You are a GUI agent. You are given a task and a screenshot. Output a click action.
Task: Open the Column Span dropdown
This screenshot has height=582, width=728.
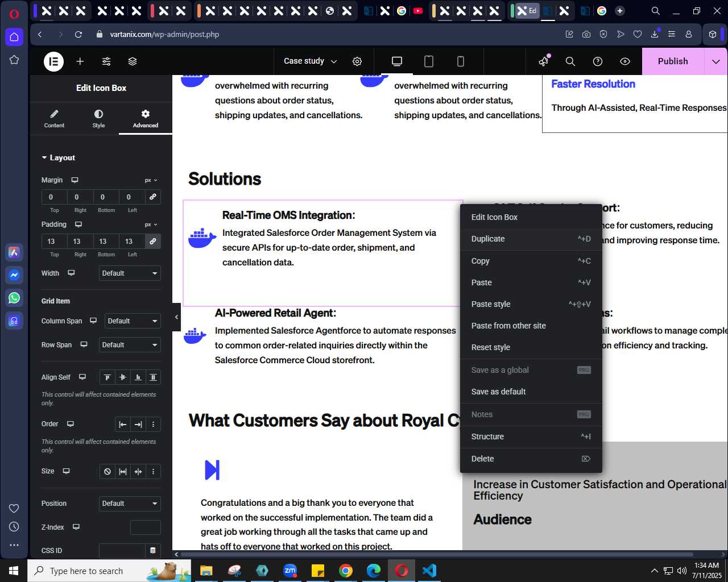coord(134,321)
